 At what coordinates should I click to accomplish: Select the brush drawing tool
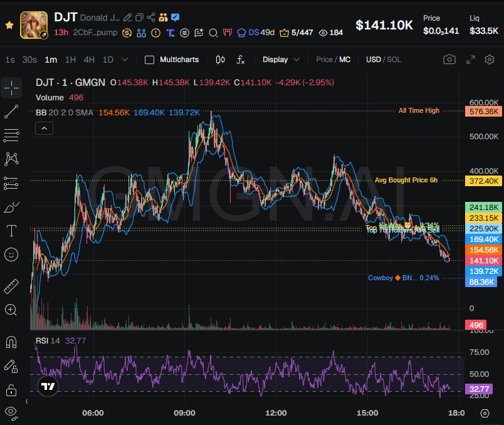tap(11, 207)
